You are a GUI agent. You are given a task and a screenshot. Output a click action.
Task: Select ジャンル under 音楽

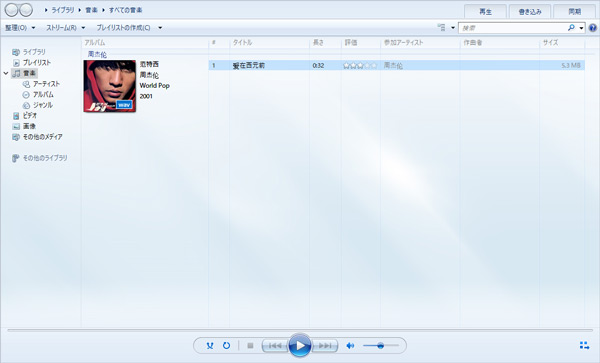pyautogui.click(x=43, y=105)
